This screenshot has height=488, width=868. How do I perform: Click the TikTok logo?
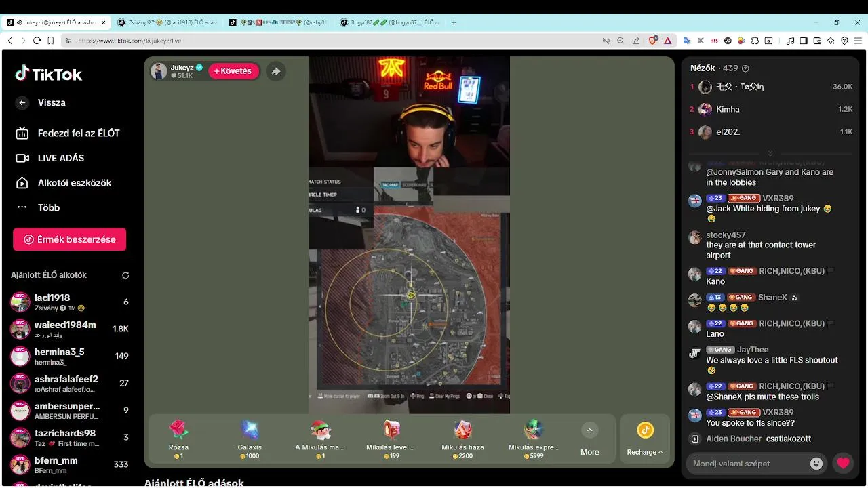[49, 74]
